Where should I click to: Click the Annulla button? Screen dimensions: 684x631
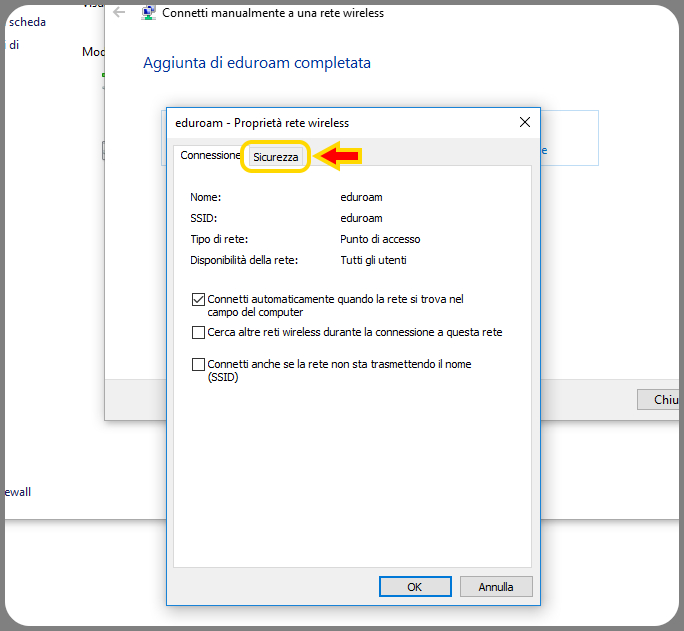(x=496, y=587)
